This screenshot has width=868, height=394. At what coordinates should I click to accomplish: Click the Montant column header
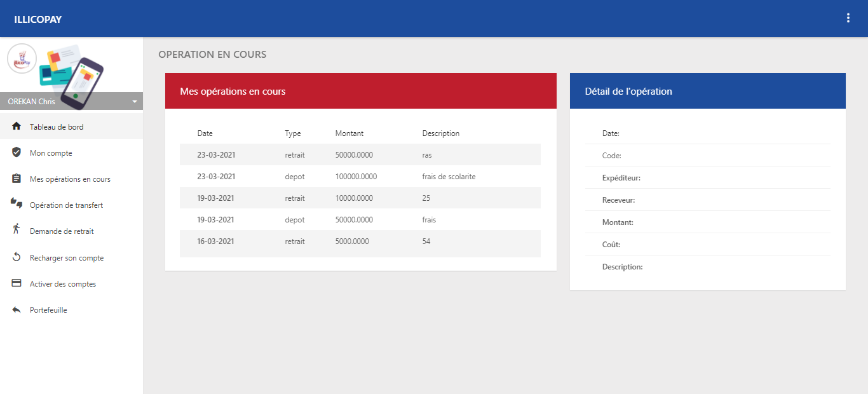click(x=349, y=133)
